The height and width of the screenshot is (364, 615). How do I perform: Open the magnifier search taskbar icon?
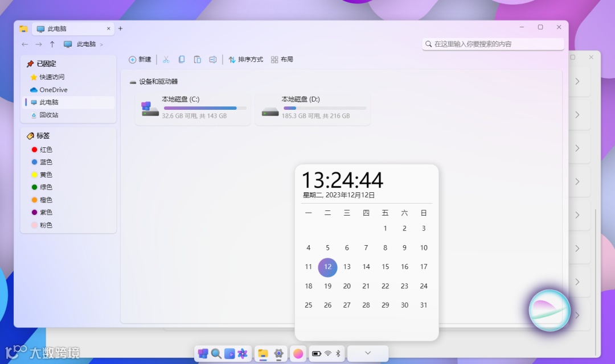[x=216, y=354]
